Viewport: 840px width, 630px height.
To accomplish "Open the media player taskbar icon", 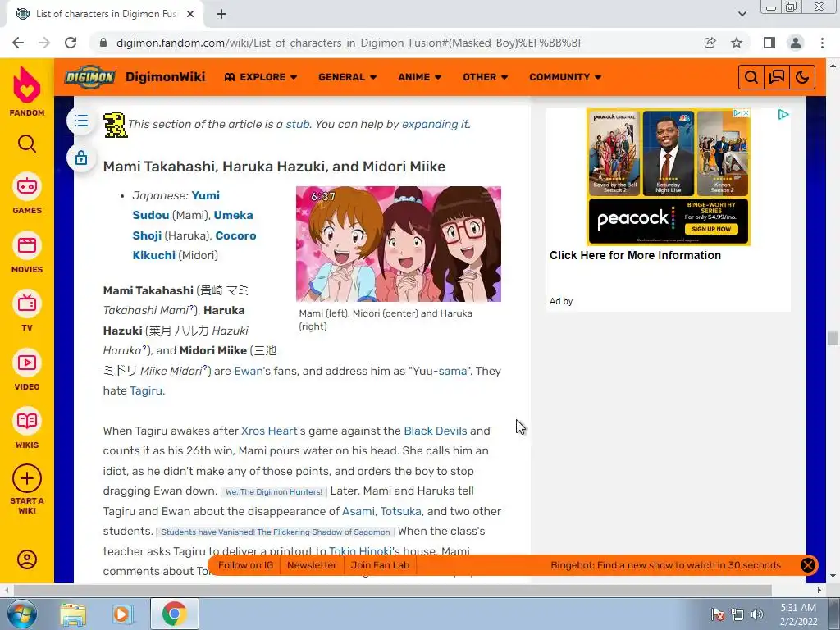I will (123, 614).
